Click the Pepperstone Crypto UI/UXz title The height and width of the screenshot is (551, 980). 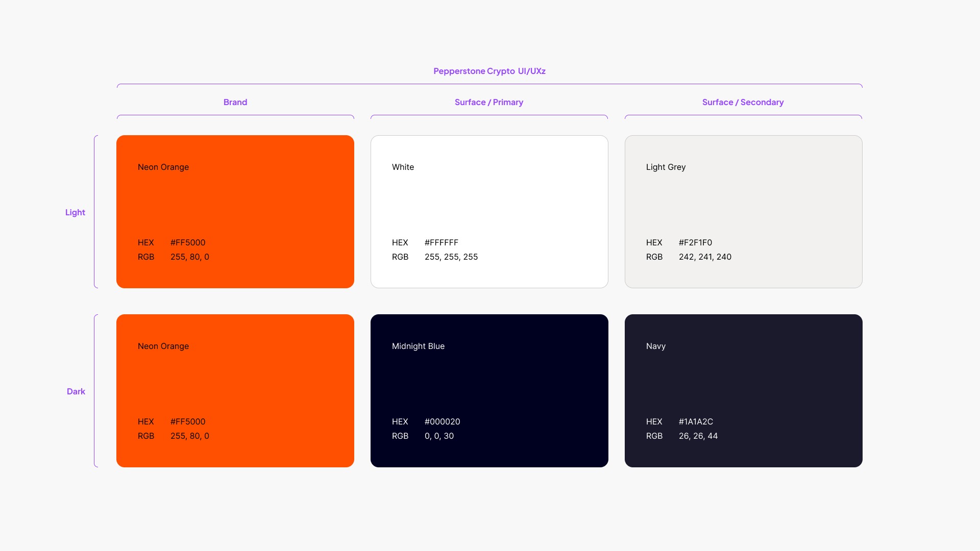[x=489, y=71]
